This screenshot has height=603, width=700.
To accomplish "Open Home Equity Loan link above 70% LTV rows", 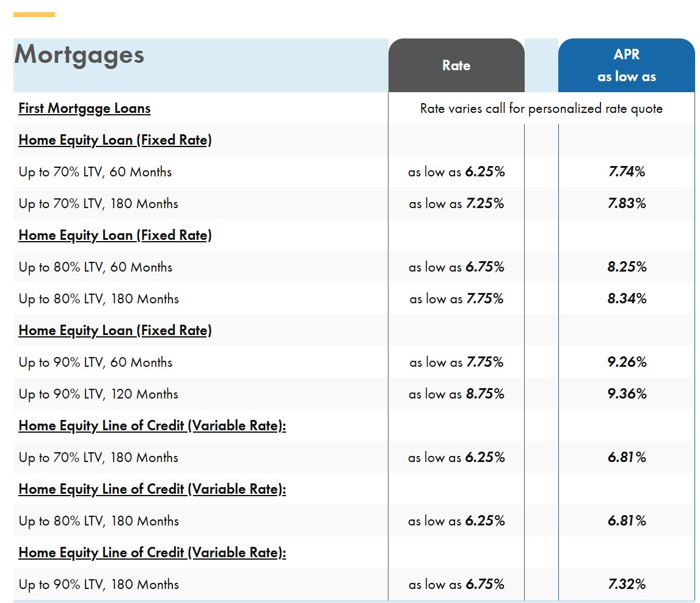I will 115,140.
